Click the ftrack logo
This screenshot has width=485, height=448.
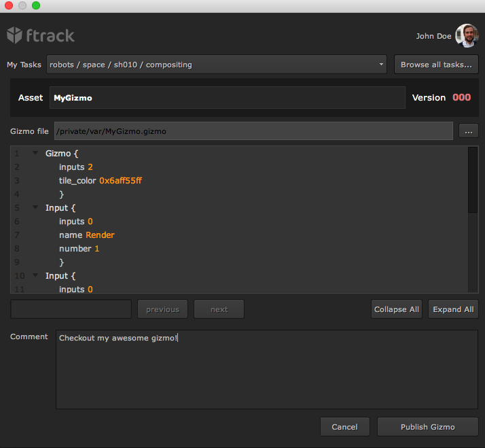pyautogui.click(x=41, y=35)
